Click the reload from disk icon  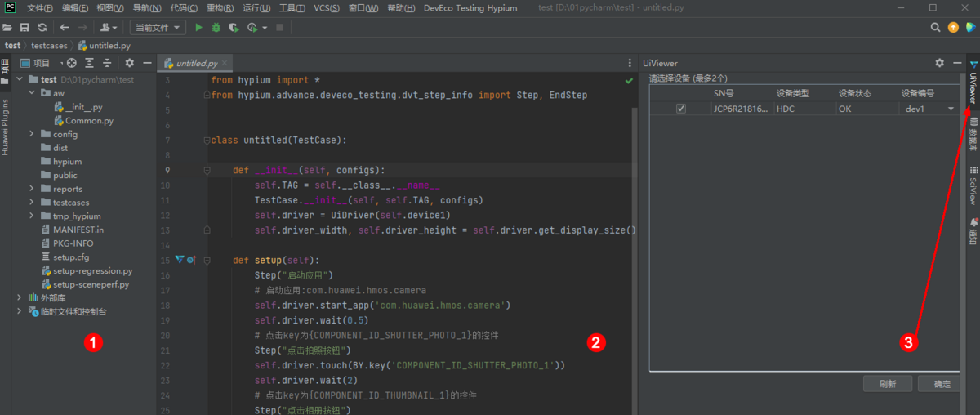pos(42,27)
